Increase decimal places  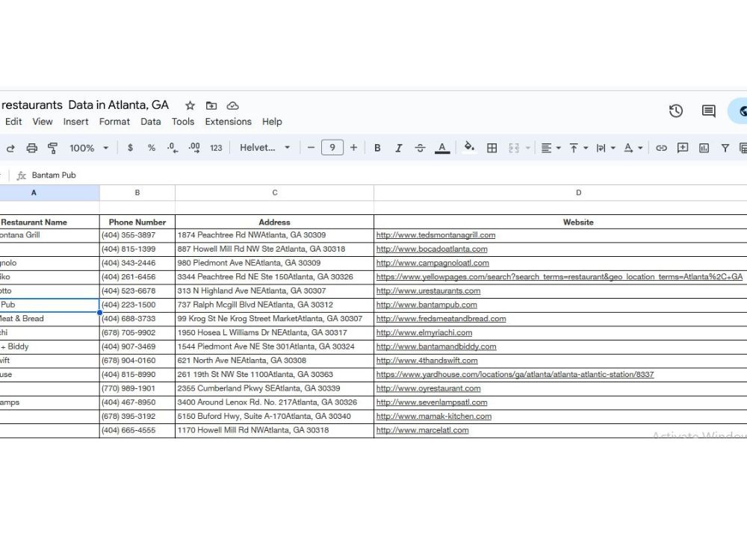click(x=194, y=148)
